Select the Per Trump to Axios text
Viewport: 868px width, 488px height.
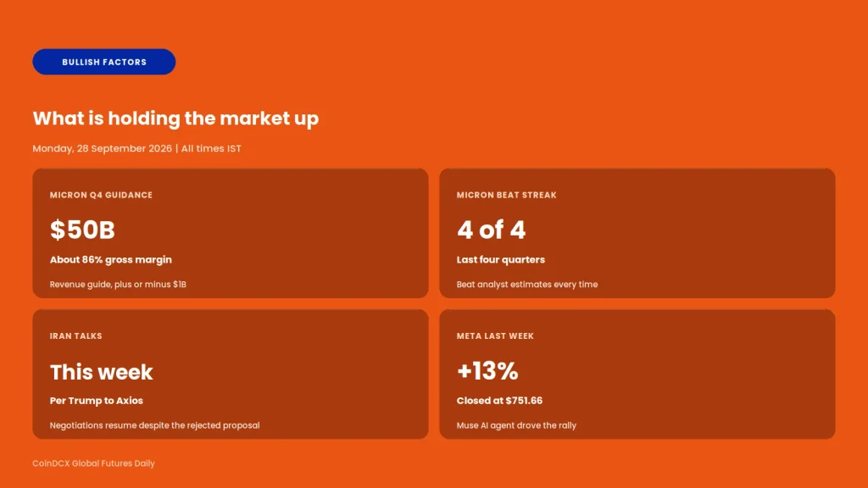(x=97, y=401)
